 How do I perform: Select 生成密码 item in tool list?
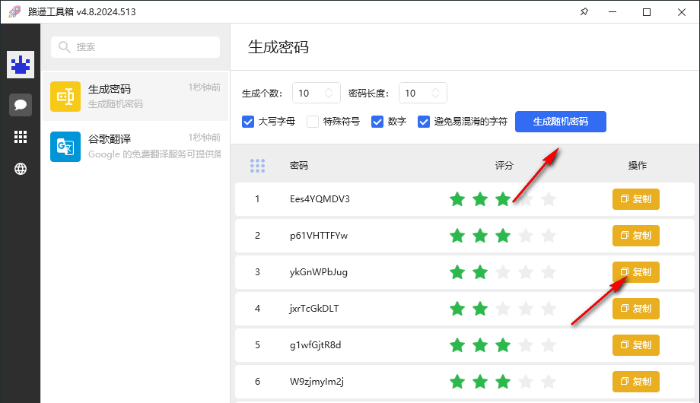[135, 96]
